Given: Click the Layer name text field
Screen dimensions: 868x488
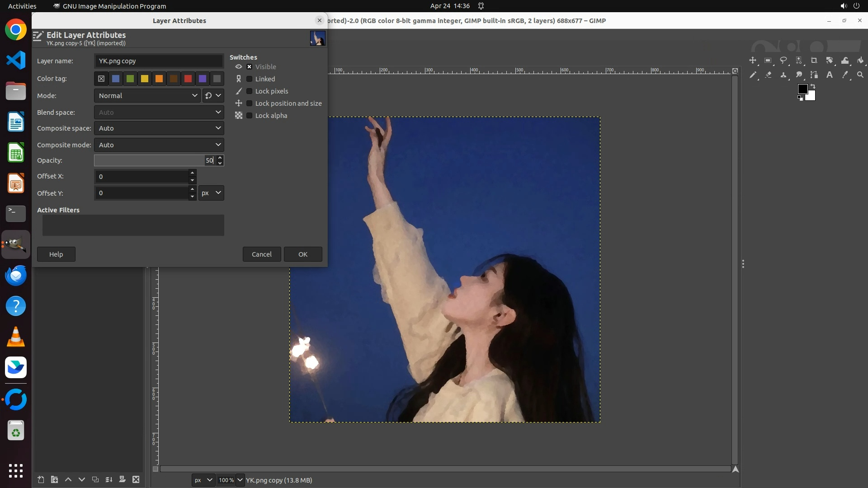Looking at the screenshot, I should tap(159, 61).
